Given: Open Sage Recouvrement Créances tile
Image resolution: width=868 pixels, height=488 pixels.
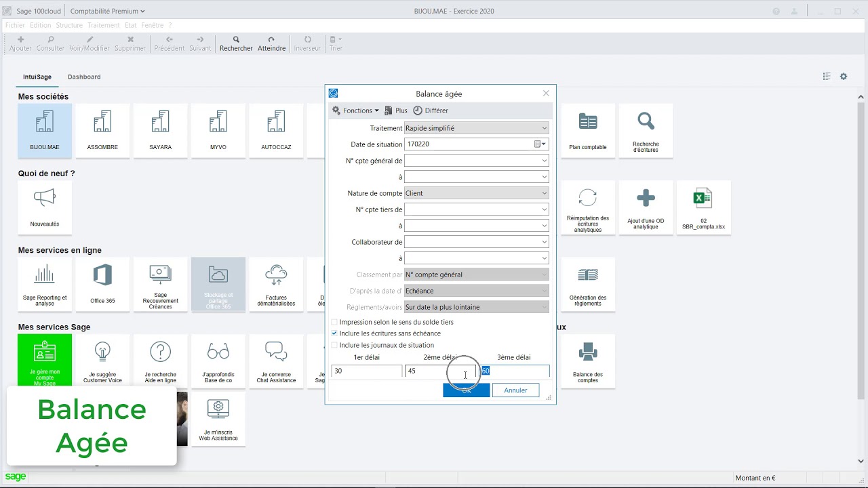Looking at the screenshot, I should pos(161,284).
